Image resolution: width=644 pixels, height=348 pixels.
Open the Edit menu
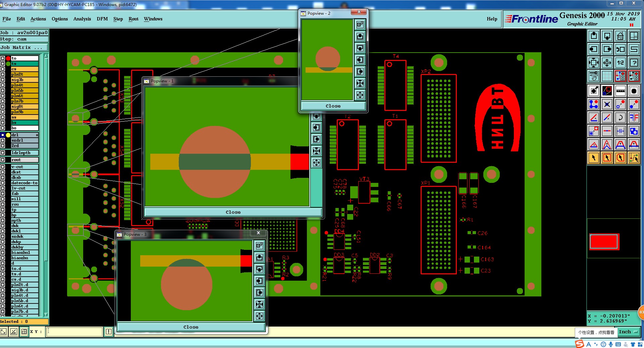[x=21, y=19]
